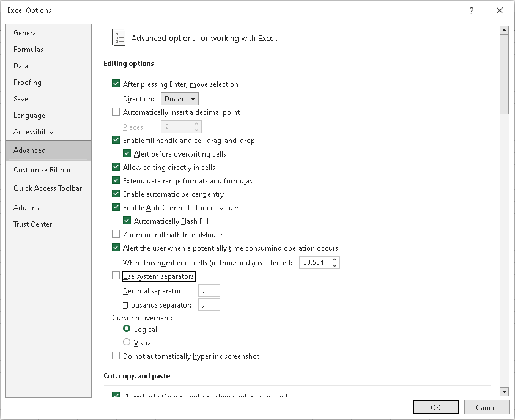Click the Help question mark icon
Image resolution: width=515 pixels, height=420 pixels.
(x=472, y=10)
